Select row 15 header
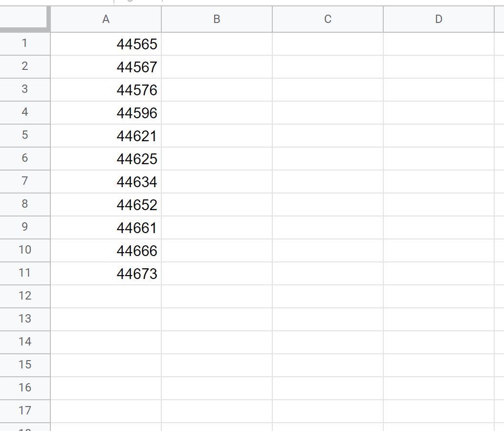 pos(25,366)
